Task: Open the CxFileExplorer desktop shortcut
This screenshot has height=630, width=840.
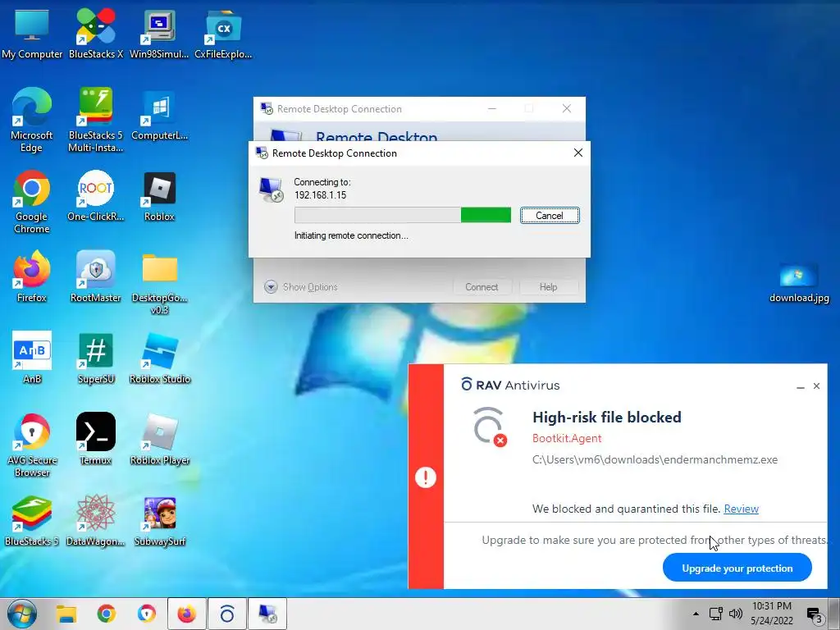Action: (x=223, y=33)
